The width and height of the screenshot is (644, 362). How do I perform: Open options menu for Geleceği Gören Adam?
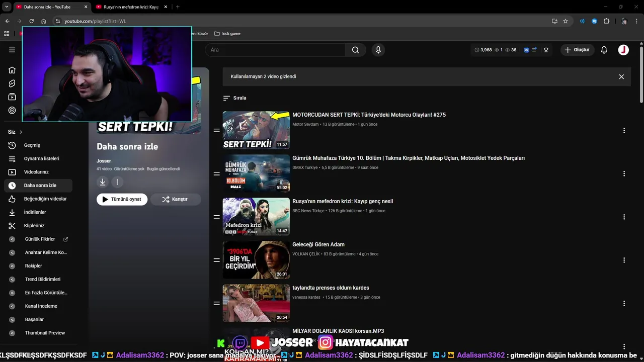[624, 260]
